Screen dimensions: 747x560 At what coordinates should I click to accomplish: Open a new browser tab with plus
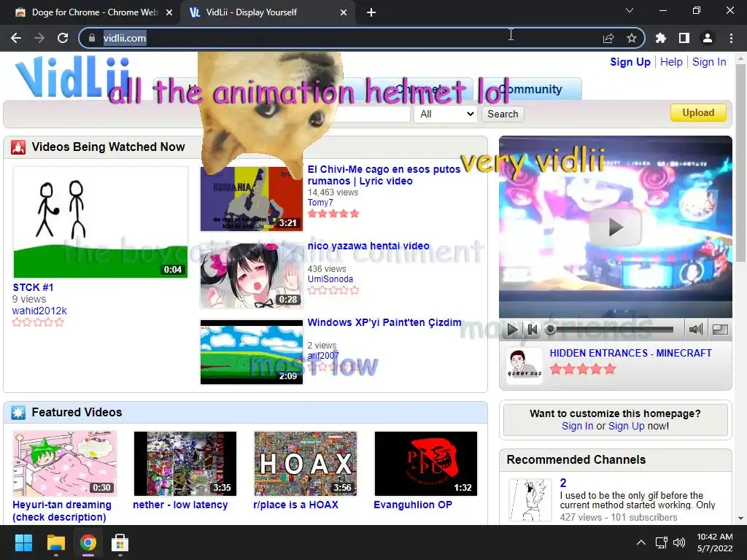(371, 12)
